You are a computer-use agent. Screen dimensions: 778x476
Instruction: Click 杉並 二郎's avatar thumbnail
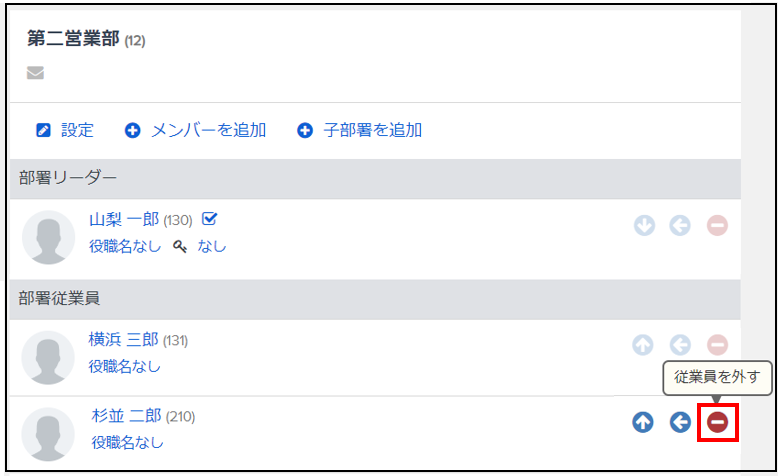[48, 434]
